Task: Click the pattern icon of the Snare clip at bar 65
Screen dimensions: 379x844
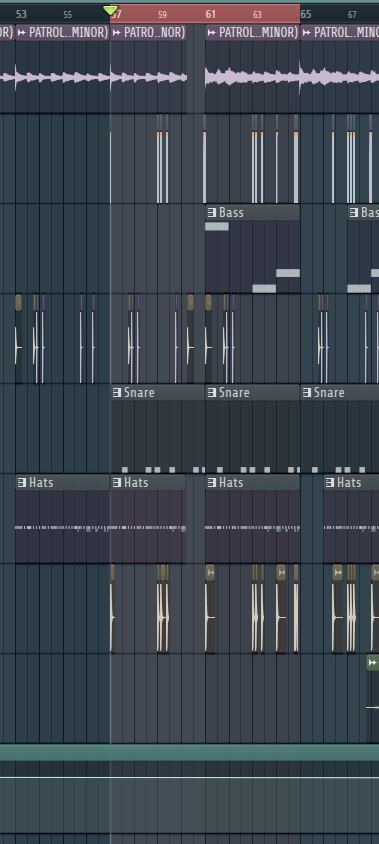Action: (x=306, y=393)
